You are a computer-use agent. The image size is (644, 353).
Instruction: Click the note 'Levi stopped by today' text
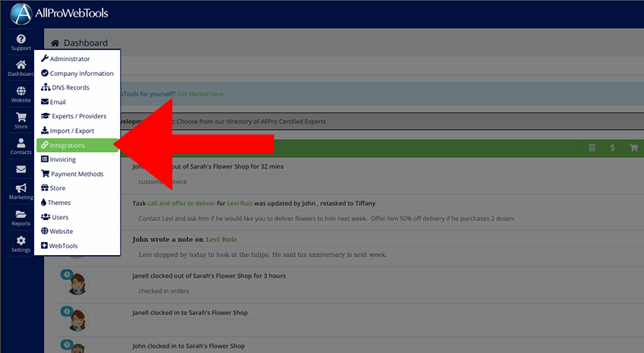pos(263,254)
